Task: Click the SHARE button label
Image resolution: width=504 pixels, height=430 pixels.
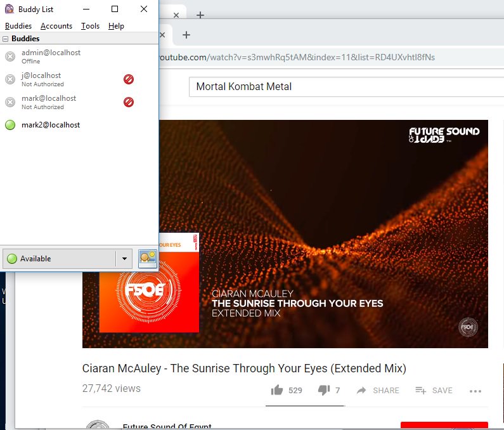Action: 386,391
